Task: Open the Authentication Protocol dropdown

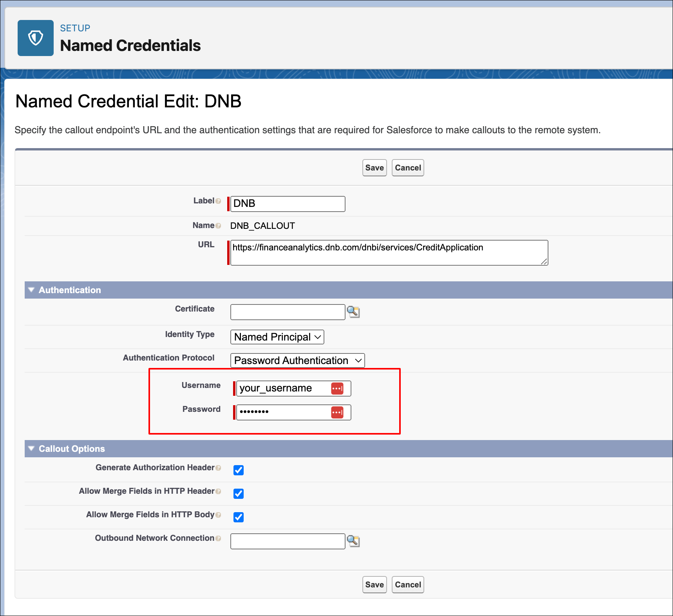Action: [298, 361]
